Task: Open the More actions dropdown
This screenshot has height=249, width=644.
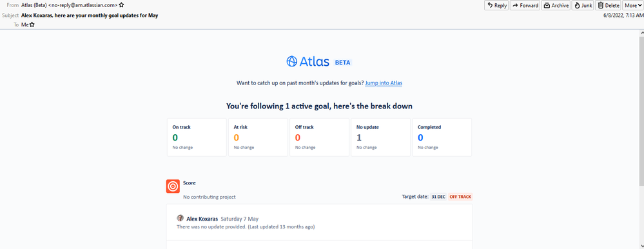Action: [x=633, y=5]
